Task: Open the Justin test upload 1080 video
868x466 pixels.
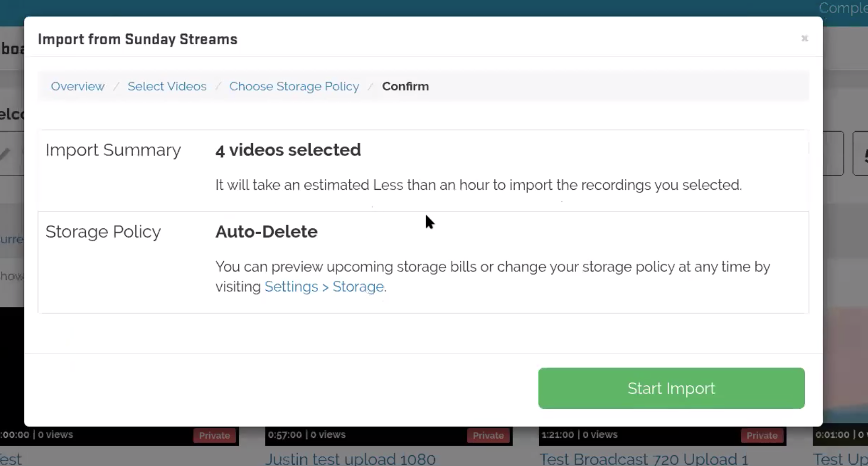Action: 350,459
